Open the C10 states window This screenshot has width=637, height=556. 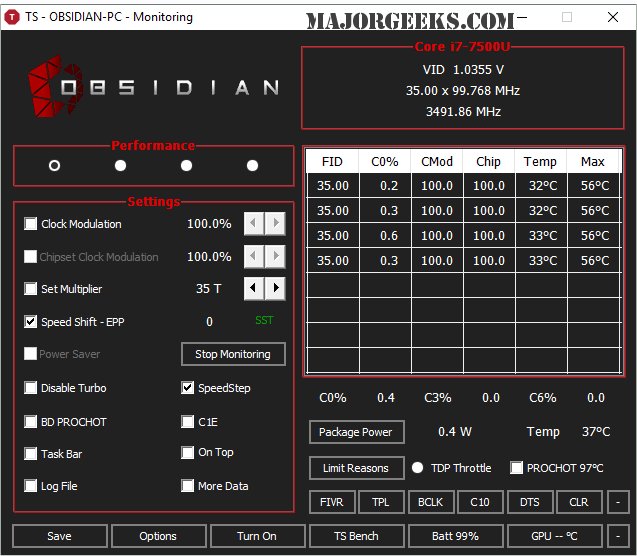pos(480,502)
